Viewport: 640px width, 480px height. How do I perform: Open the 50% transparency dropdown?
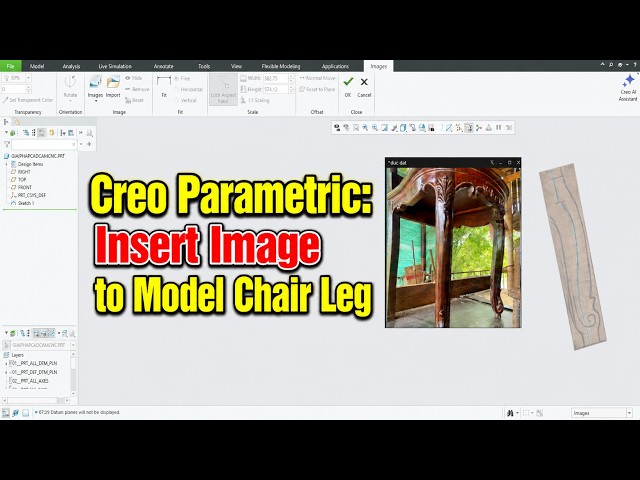[x=28, y=78]
